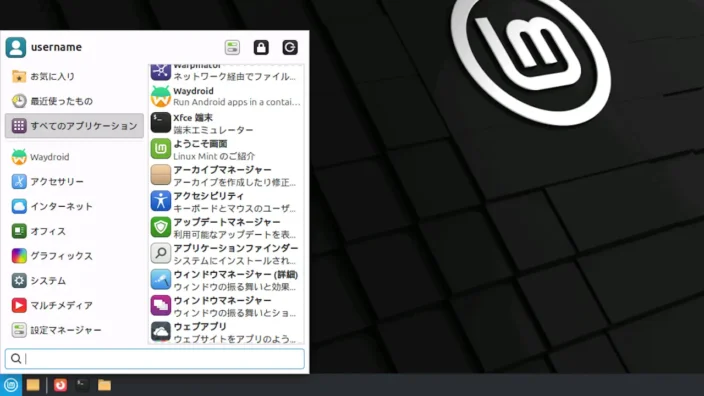Open ようこそ画面 welcome screen icon
Image resolution: width=704 pixels, height=396 pixels.
click(x=160, y=149)
